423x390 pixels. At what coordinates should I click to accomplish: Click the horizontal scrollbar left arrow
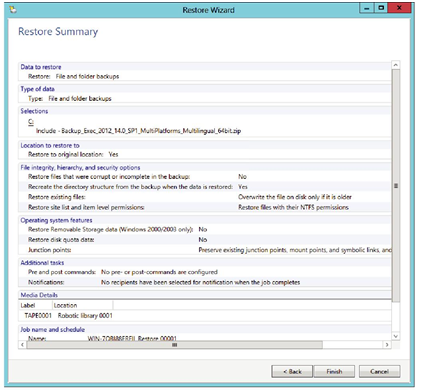pyautogui.click(x=22, y=345)
